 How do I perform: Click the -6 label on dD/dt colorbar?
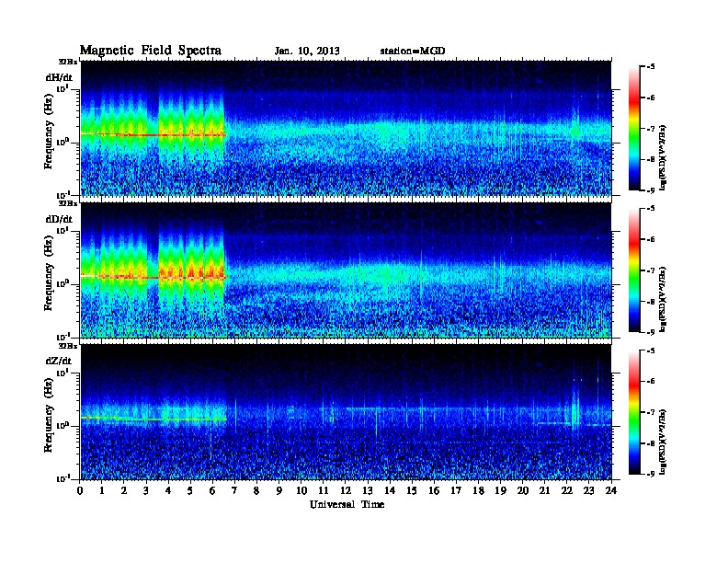[x=651, y=240]
